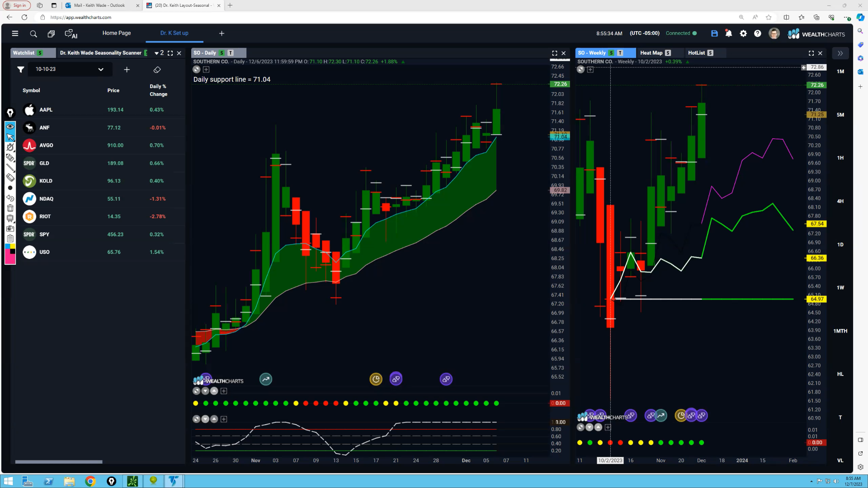This screenshot has height=488, width=868.
Task: Open the symbol search magnifier
Action: tap(33, 33)
